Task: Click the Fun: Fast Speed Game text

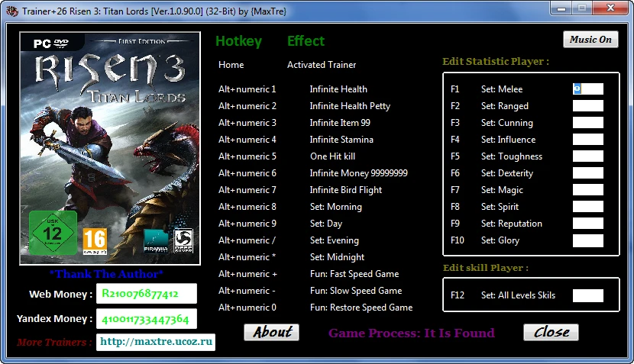Action: tap(354, 274)
